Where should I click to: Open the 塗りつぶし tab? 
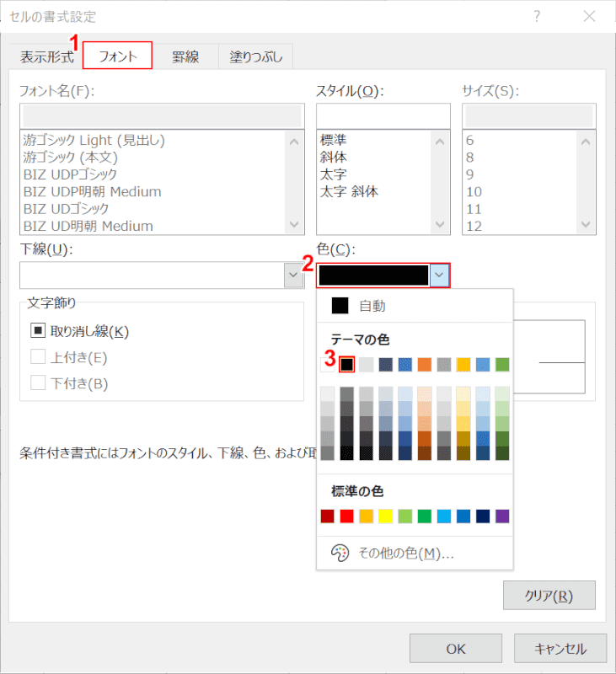(256, 56)
